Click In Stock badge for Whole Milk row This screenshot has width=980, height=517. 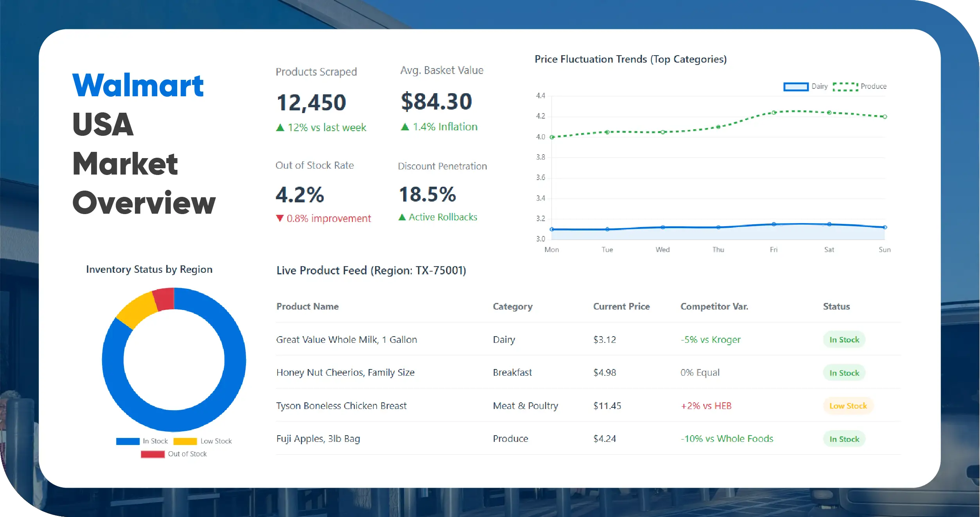[x=844, y=340]
